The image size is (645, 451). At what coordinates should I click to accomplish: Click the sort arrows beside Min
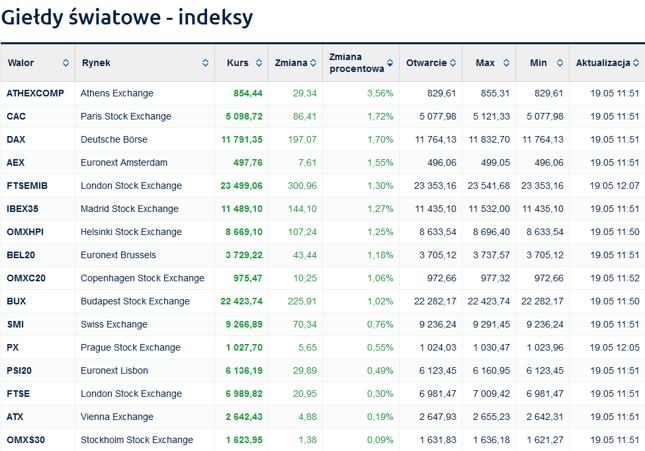pyautogui.click(x=560, y=63)
